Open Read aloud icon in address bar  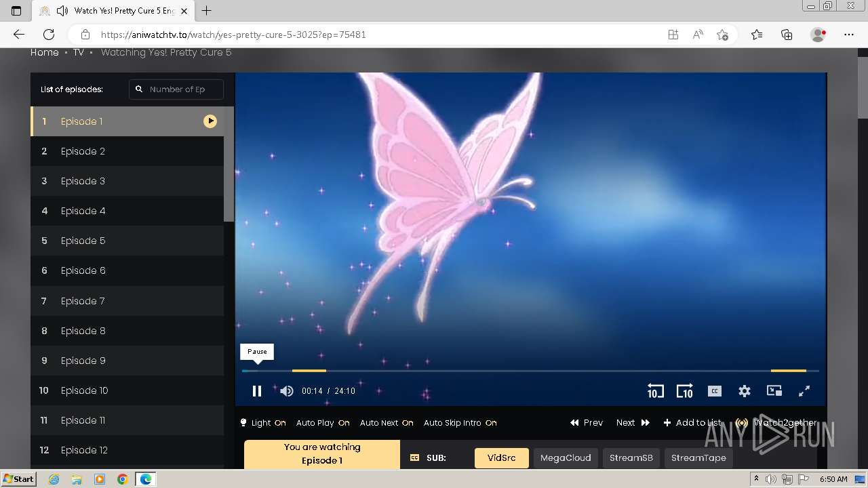click(x=698, y=35)
